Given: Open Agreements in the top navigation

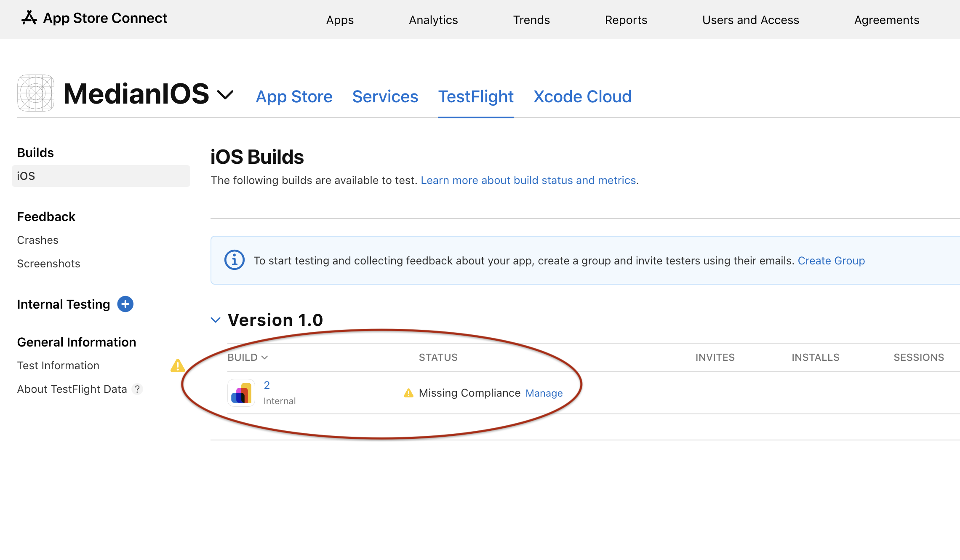Looking at the screenshot, I should 887,20.
